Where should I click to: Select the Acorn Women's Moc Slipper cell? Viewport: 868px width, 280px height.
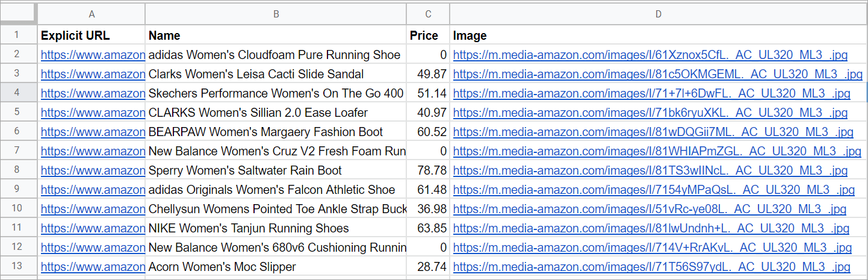pos(276,267)
